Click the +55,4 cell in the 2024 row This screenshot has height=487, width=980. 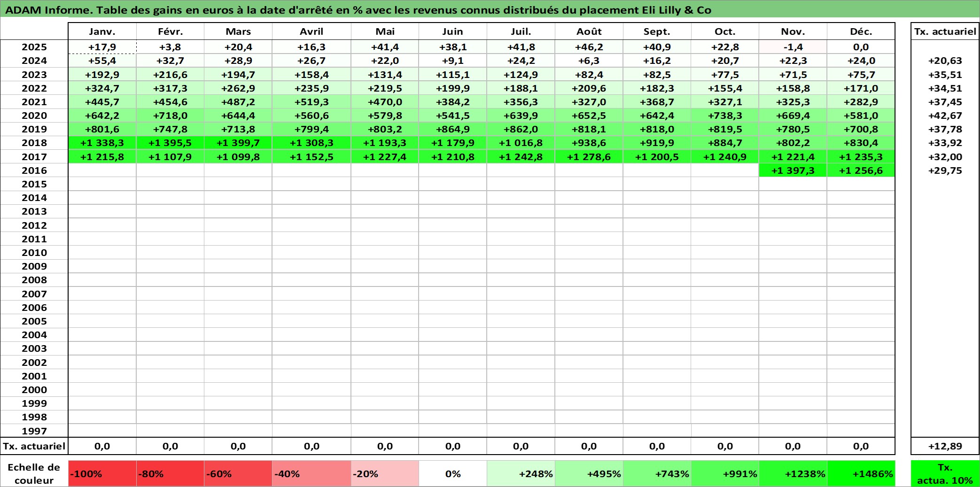102,61
